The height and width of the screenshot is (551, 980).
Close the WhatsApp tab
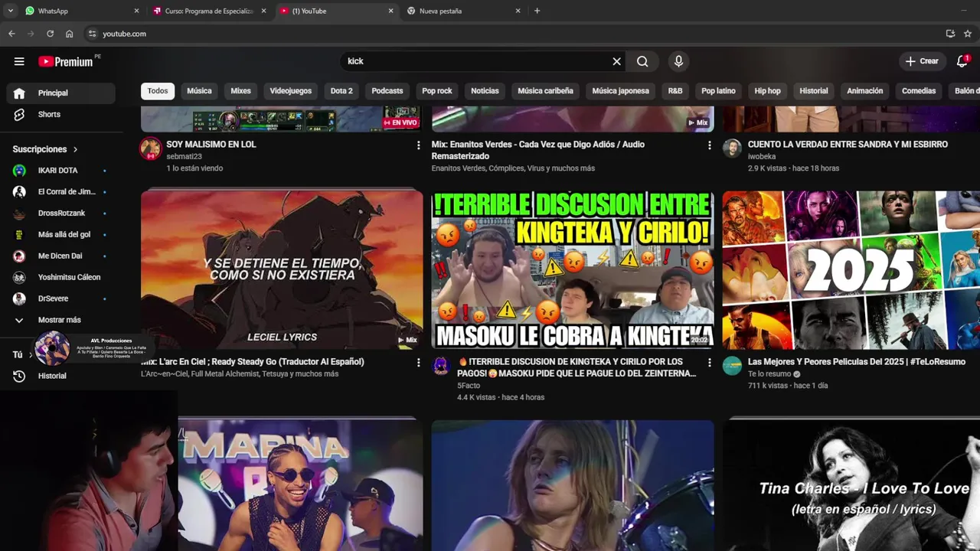pyautogui.click(x=136, y=11)
